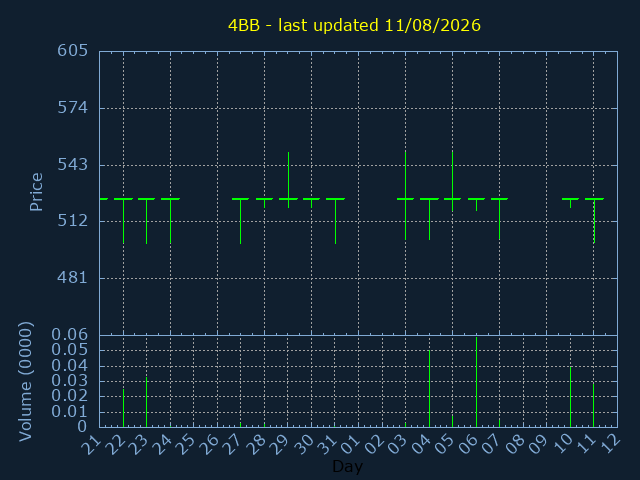640x480 pixels.
Task: Click the 574 price axis label
Action: (x=73, y=108)
